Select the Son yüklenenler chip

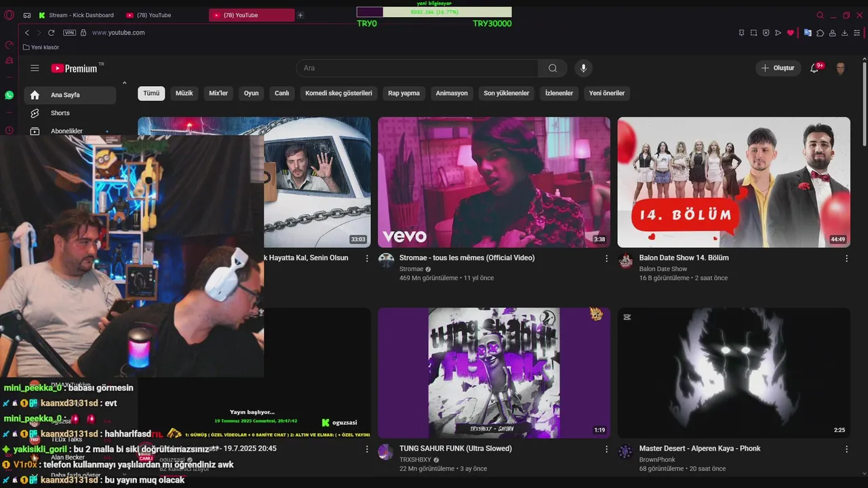507,93
